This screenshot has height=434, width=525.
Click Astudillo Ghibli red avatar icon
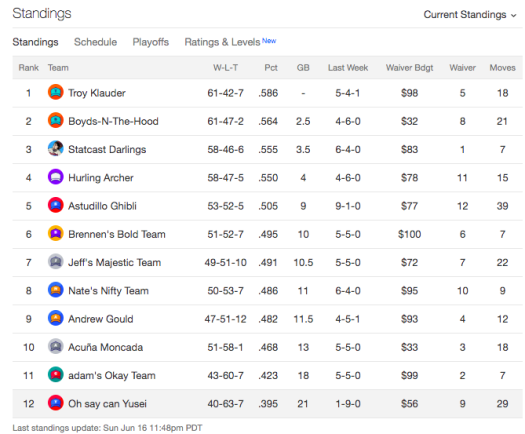[x=56, y=205]
